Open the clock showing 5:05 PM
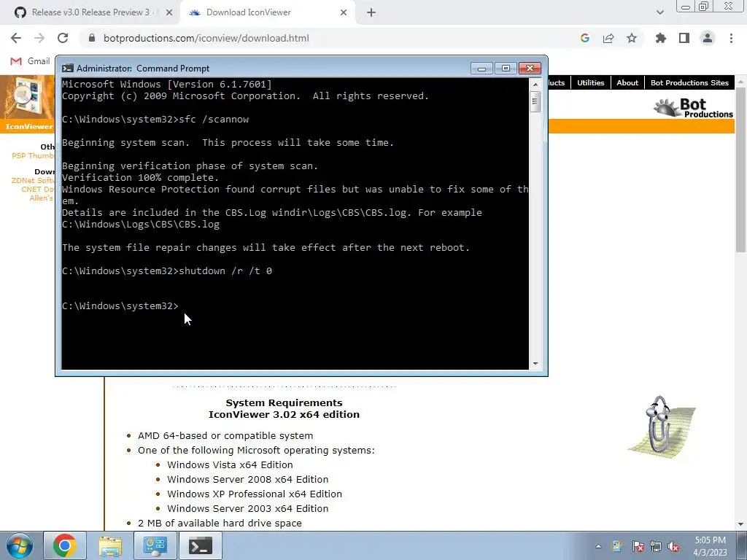Viewport: 747px width, 560px height. (x=710, y=546)
